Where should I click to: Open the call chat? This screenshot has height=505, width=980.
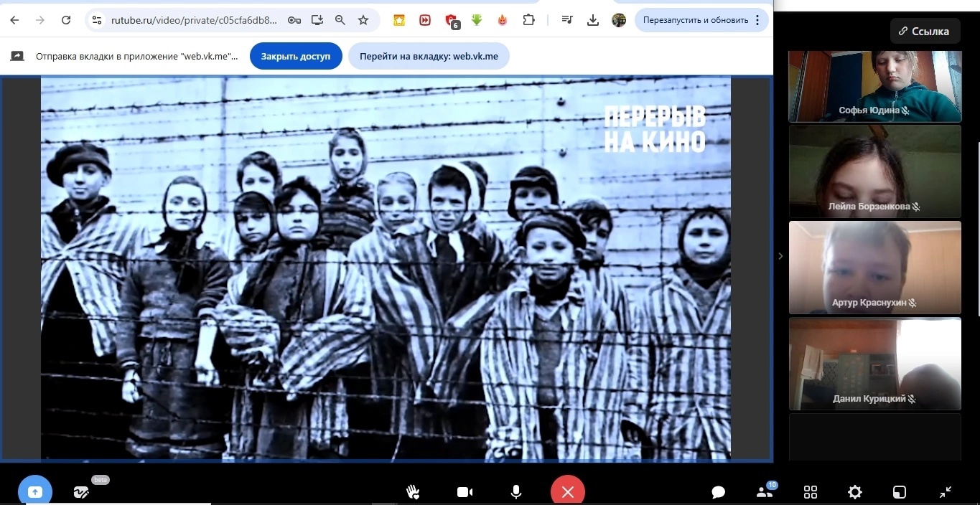(718, 492)
